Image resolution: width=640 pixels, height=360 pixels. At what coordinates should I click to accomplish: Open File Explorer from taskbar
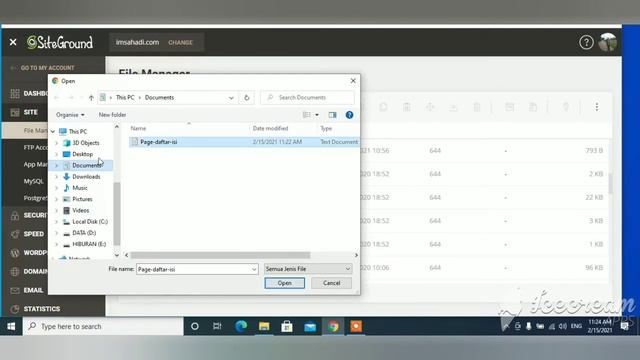click(x=264, y=326)
